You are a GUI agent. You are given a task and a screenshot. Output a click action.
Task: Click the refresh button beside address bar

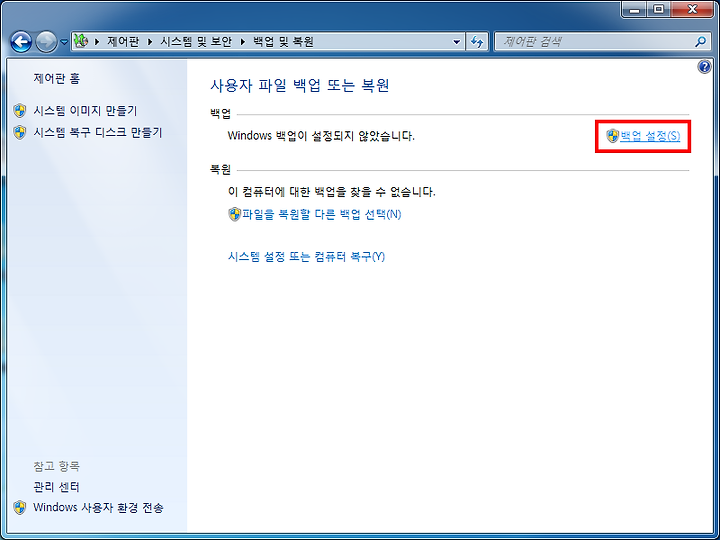[477, 42]
